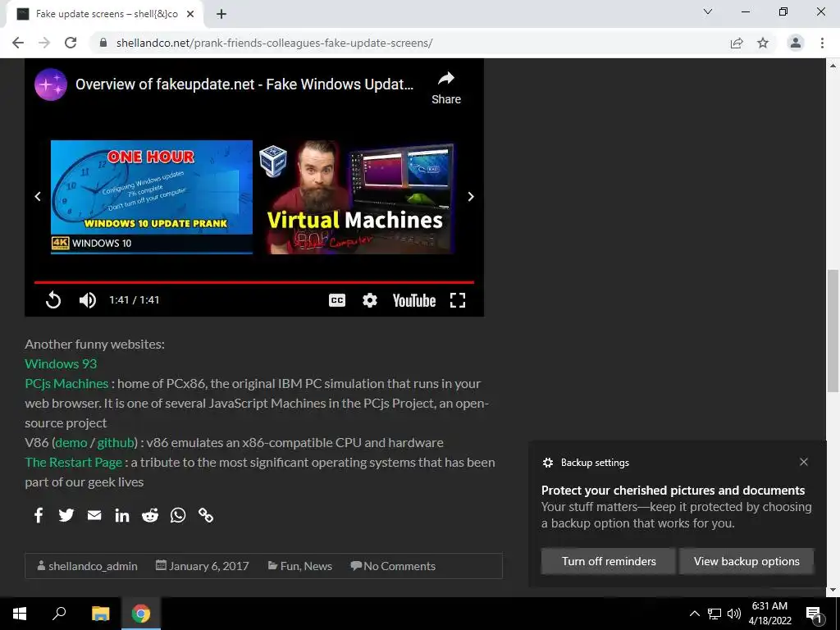Share this page from address bar

[737, 43]
